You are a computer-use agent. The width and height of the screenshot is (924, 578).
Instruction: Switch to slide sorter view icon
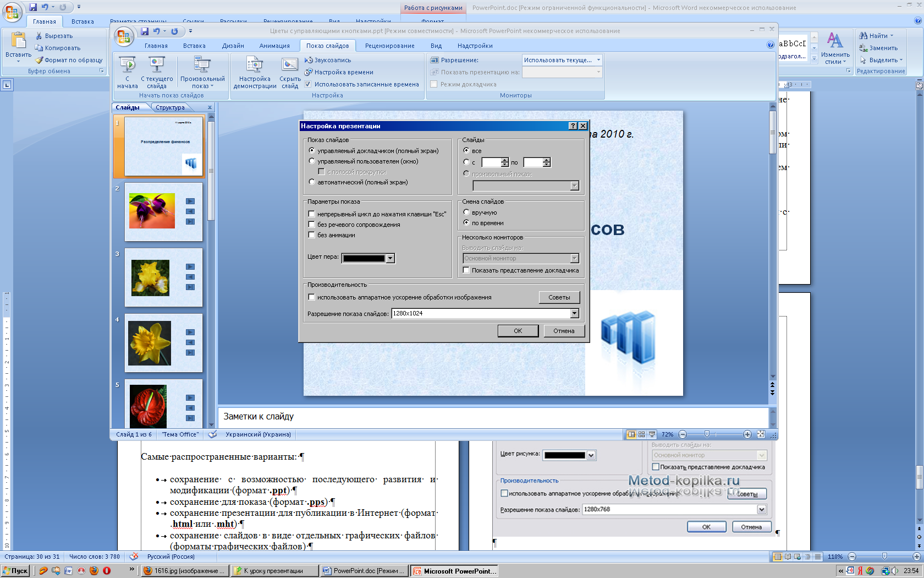(x=641, y=434)
